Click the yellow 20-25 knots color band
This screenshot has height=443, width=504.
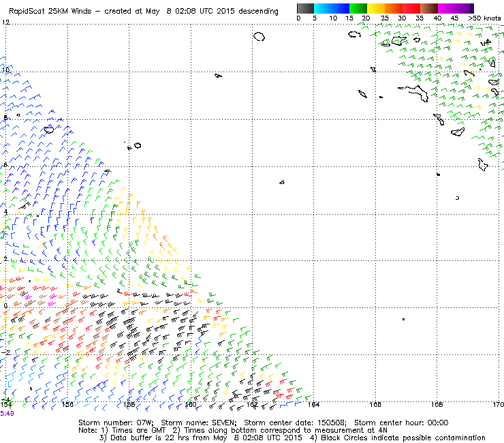tap(376, 8)
